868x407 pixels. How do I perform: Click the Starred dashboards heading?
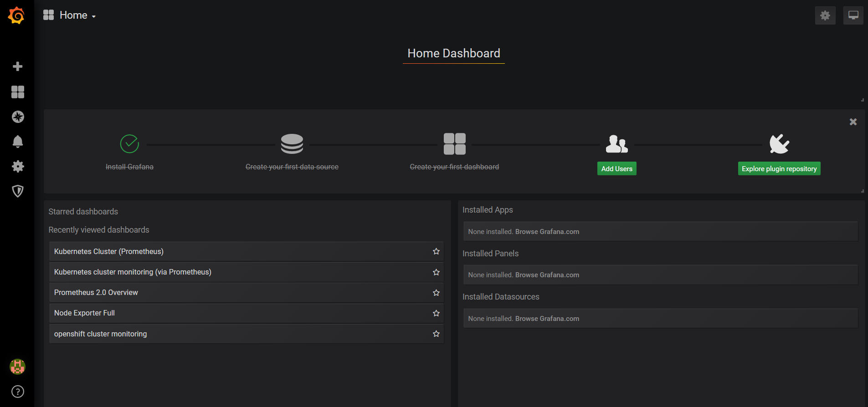click(x=83, y=212)
